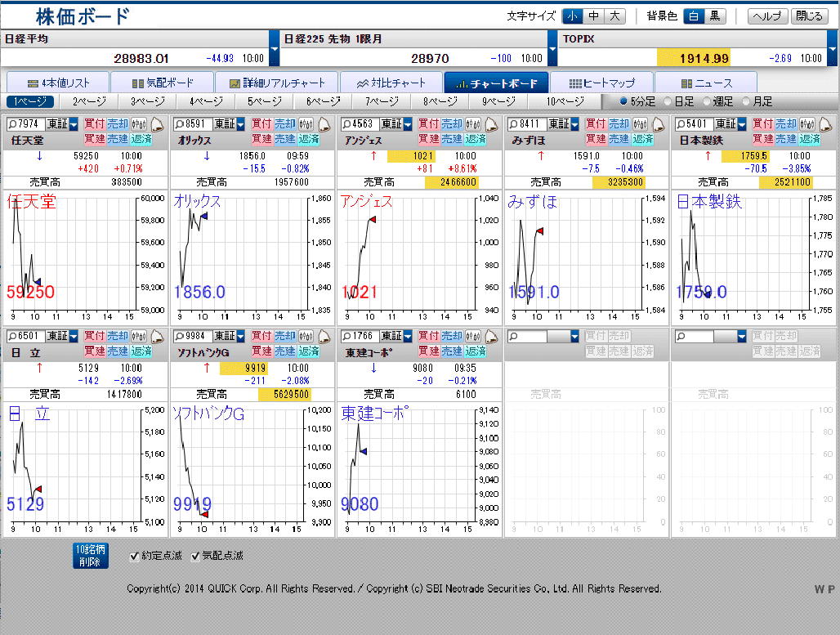Image resolution: width=840 pixels, height=635 pixels.
Task: Switch to the ニュース tab
Action: (x=706, y=83)
